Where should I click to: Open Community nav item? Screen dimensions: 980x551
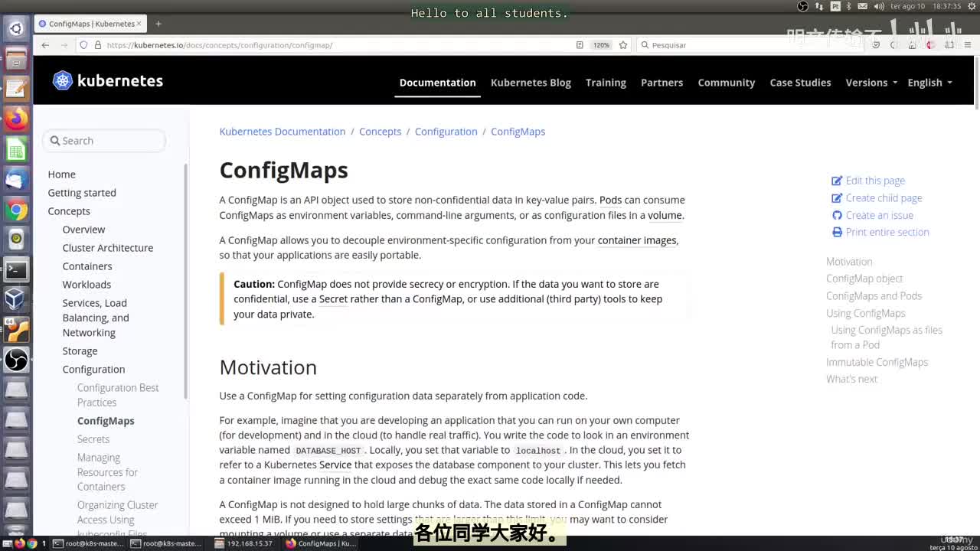pos(726,82)
